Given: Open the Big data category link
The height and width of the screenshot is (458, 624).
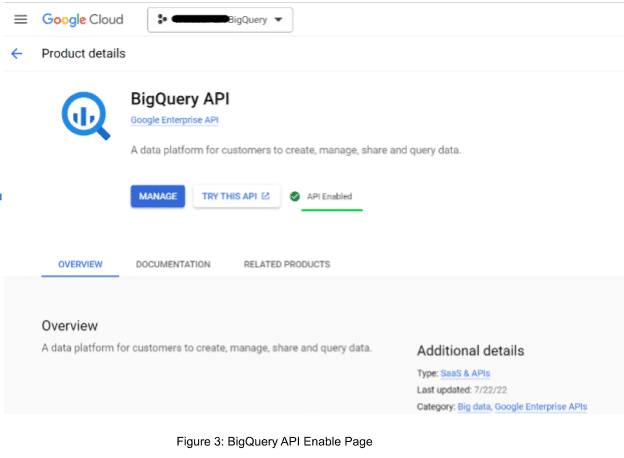Looking at the screenshot, I should coord(474,407).
